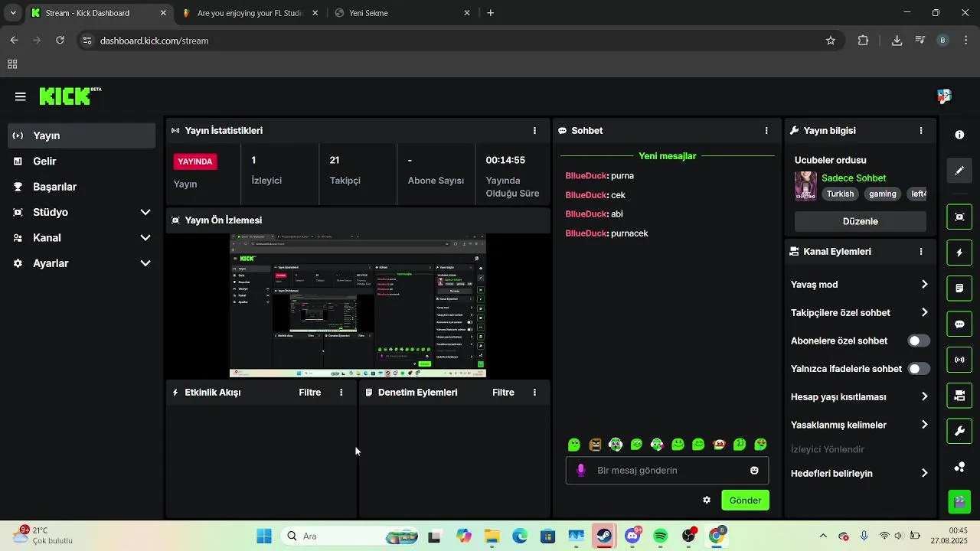Click the Yeni mesajlar indicator

[668, 156]
